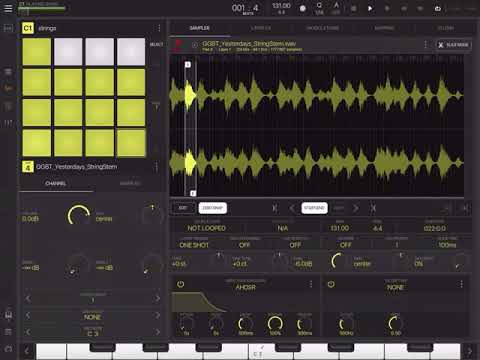The width and height of the screenshot is (480, 360).
Task: Tap the 100ms slide time value
Action: pos(447,243)
